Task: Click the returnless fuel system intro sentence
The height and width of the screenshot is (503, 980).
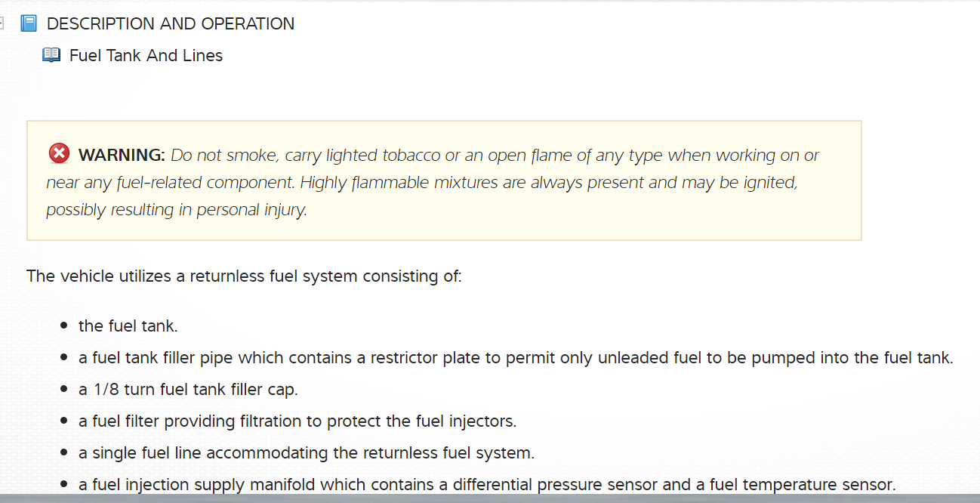Action: coord(244,276)
